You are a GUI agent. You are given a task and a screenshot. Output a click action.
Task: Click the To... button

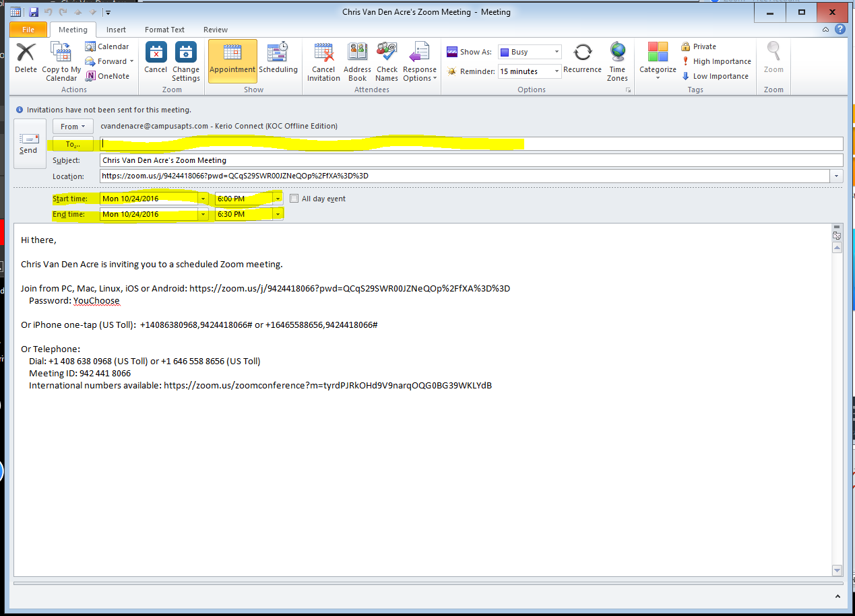(x=73, y=144)
